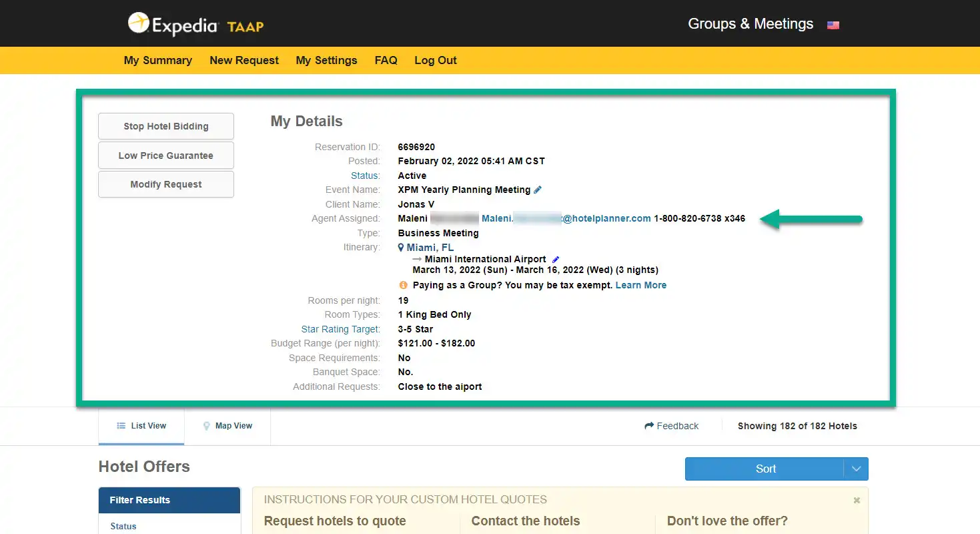
Task: Click the 'Close to the aiport' request text
Action: 440,386
